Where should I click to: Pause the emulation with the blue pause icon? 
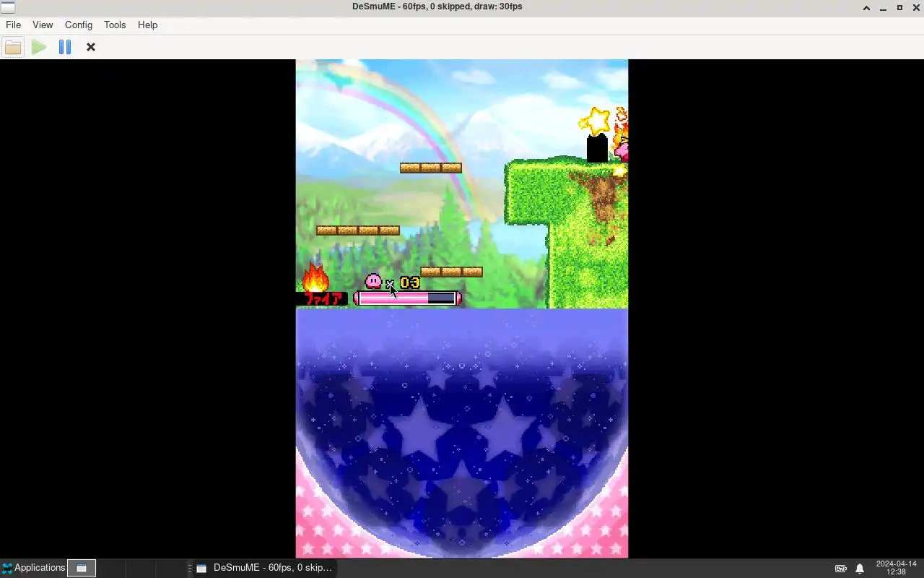pos(65,47)
